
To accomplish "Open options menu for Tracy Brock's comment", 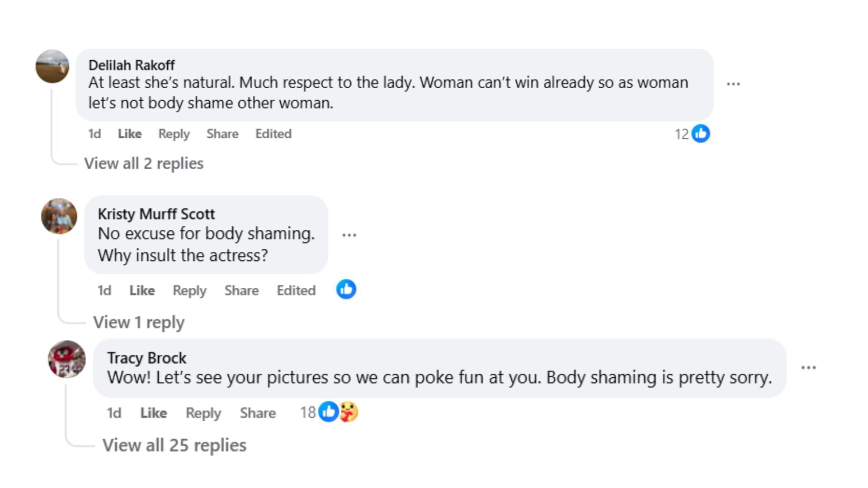I will click(x=808, y=368).
